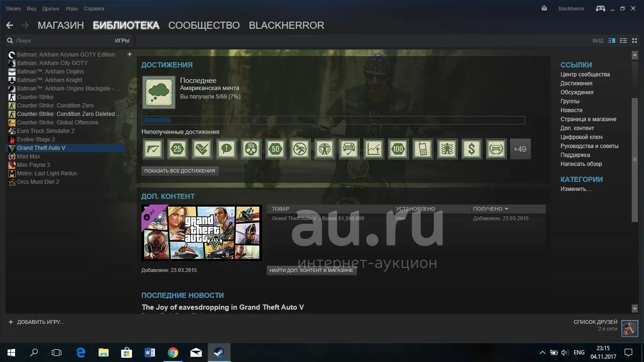The height and width of the screenshot is (362, 644).
Task: Open the Вид menu
Action: [32, 8]
